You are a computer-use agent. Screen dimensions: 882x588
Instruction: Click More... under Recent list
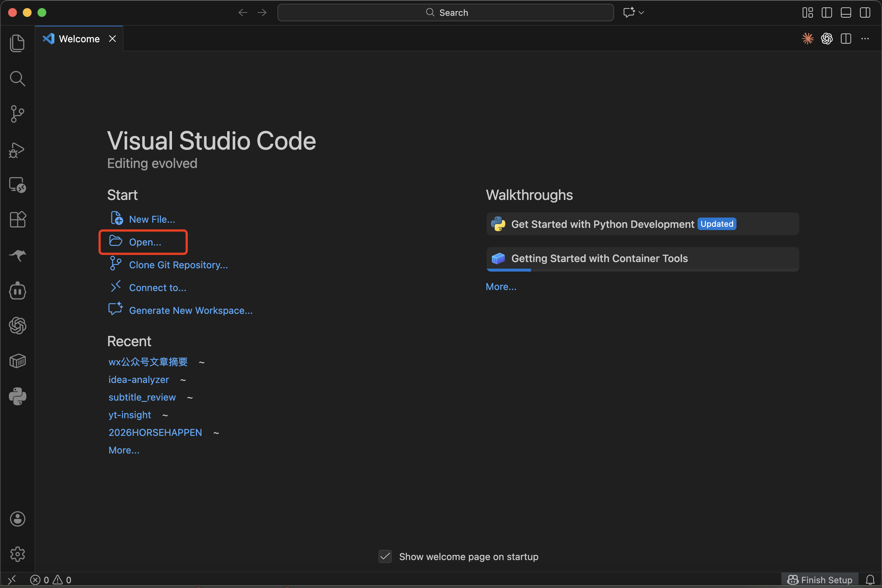[124, 450]
